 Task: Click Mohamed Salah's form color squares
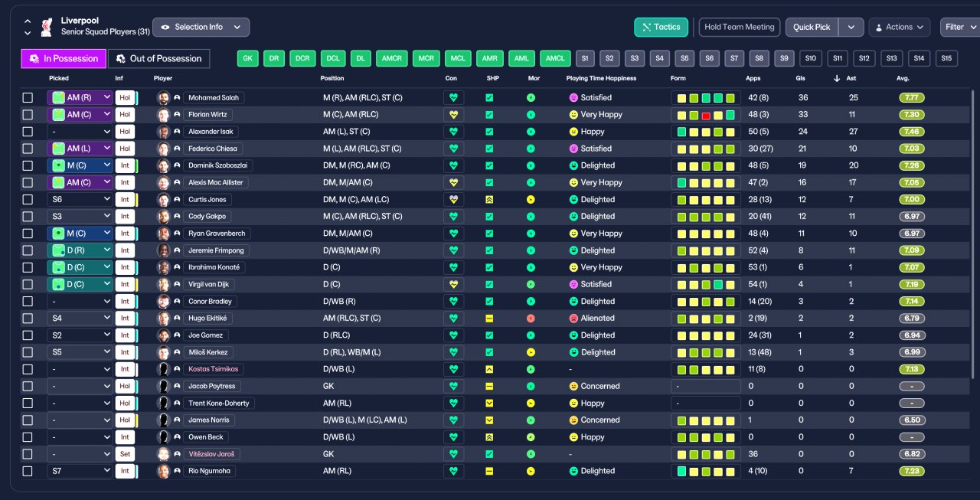coord(706,98)
